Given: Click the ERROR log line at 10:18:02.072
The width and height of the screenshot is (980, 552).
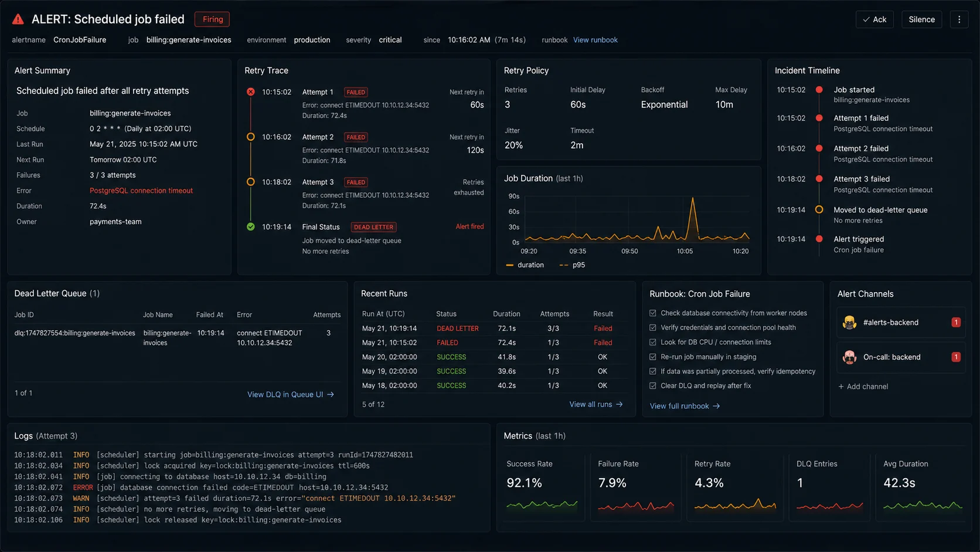Looking at the screenshot, I should tap(201, 487).
